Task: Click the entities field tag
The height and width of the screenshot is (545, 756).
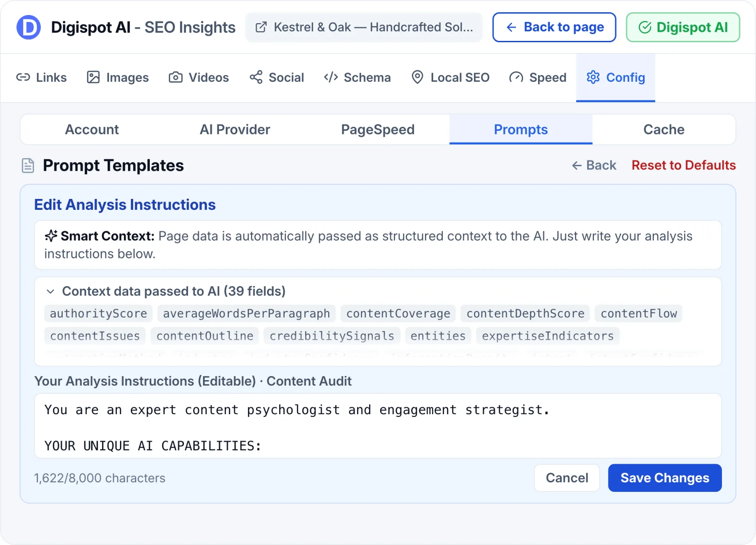Action: 438,336
